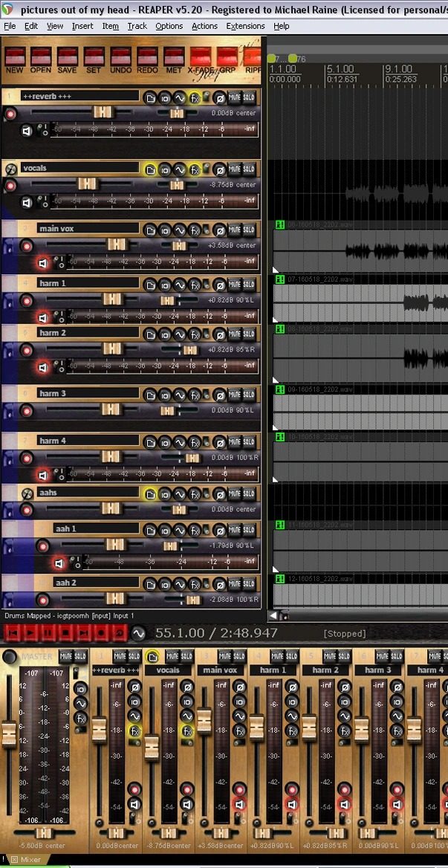Click the MASTER volume fader in mixer
The width and height of the screenshot is (448, 868).
coord(9,734)
